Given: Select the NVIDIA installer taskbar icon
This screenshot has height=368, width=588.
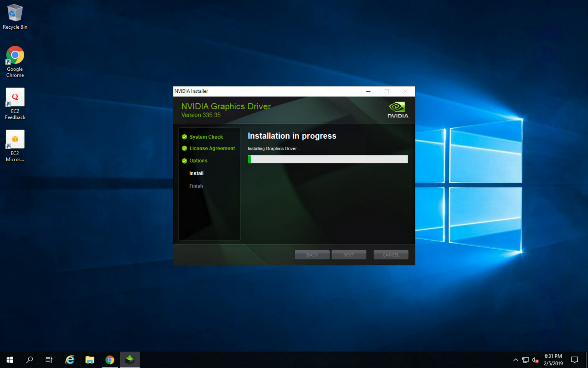Looking at the screenshot, I should 130,360.
